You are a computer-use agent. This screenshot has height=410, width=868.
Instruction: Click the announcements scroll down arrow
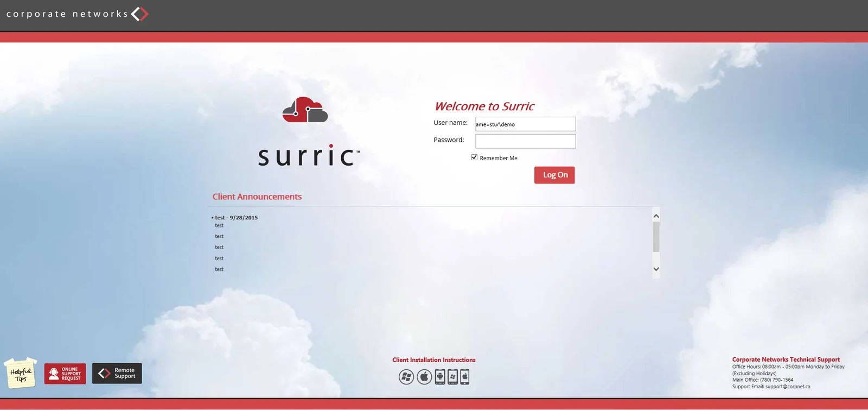(656, 269)
